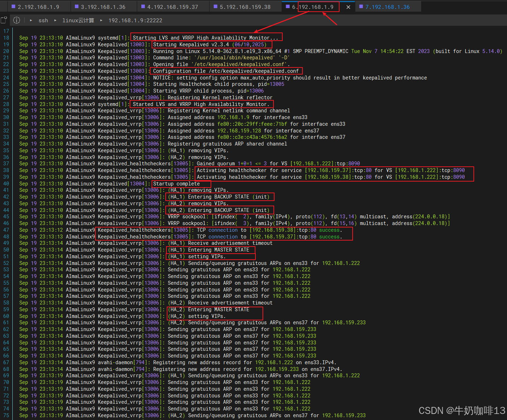
Task: Click 'Started LVS and VRRP High Availability Monitor.'
Action: [201, 104]
